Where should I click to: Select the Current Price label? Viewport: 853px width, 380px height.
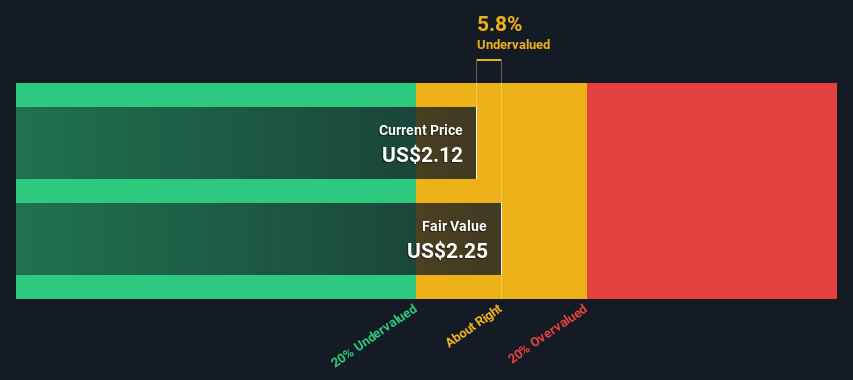click(421, 130)
